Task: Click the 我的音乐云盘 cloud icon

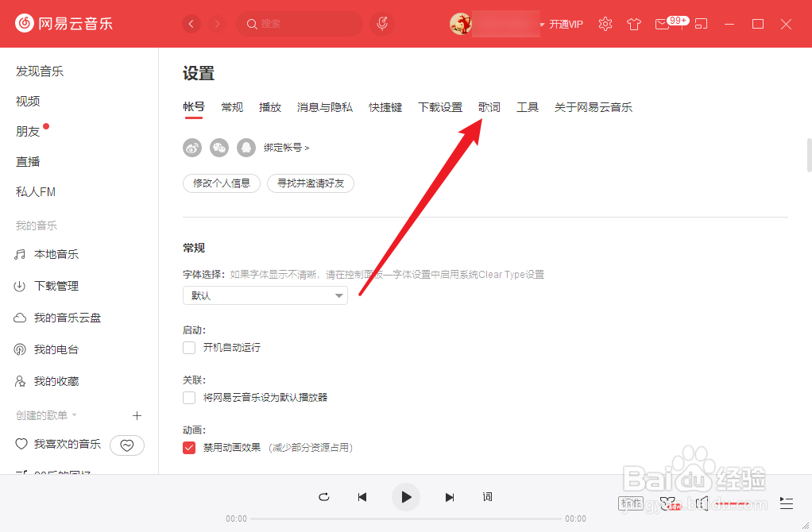Action: click(20, 318)
